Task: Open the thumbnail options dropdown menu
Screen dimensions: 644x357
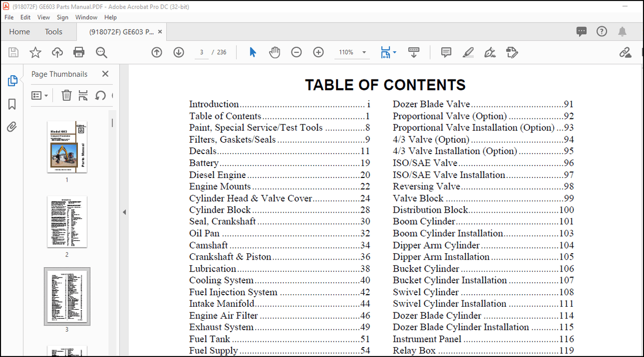Action: 40,95
